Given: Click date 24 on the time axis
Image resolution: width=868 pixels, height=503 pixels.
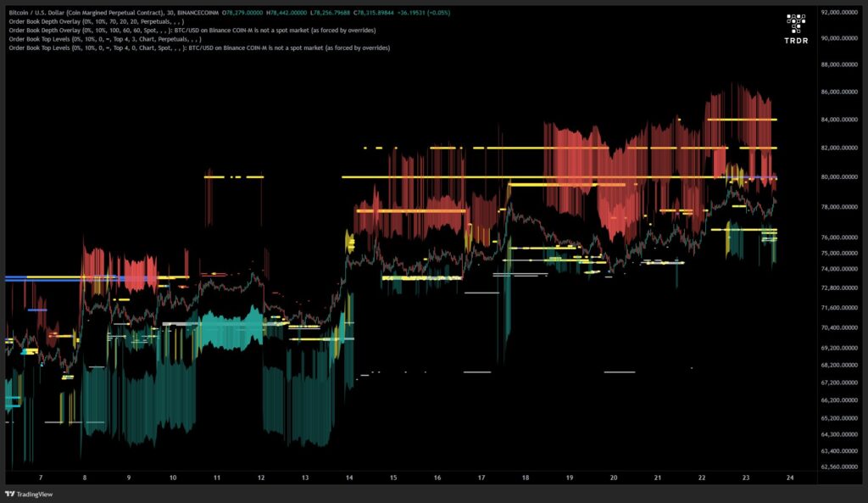Looking at the screenshot, I should [790, 478].
